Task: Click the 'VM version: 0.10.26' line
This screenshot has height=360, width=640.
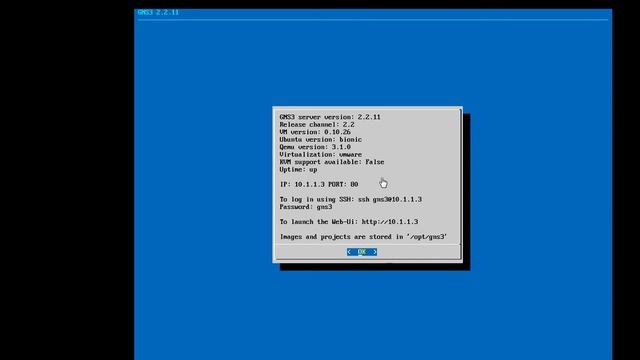Action: click(x=315, y=132)
